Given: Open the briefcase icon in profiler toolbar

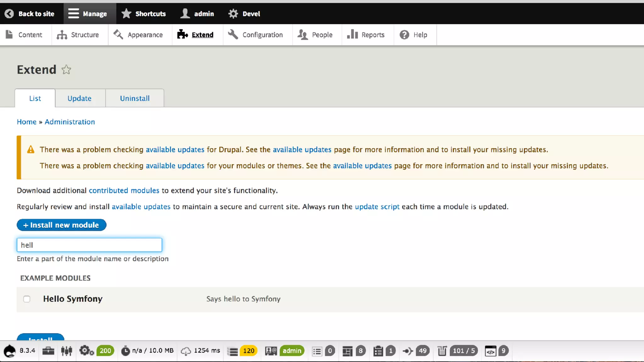Looking at the screenshot, I should click(48, 351).
